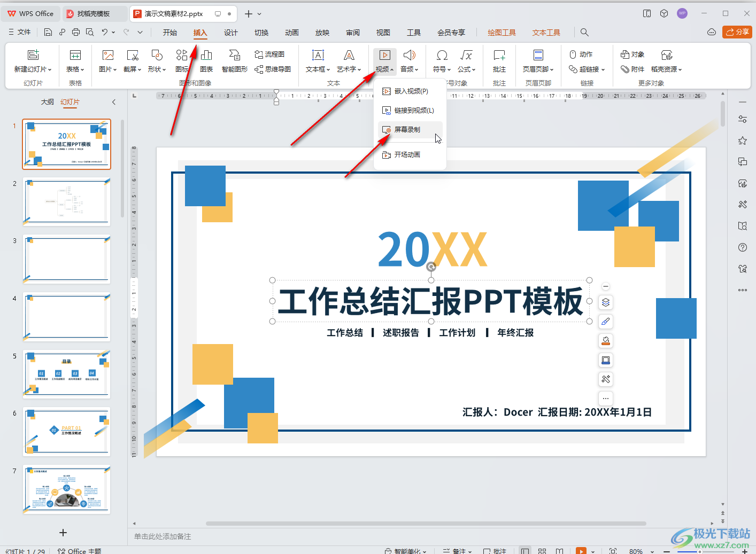This screenshot has width=756, height=554.
Task: Select Link to Video (链接到视频) item
Action: pyautogui.click(x=410, y=111)
